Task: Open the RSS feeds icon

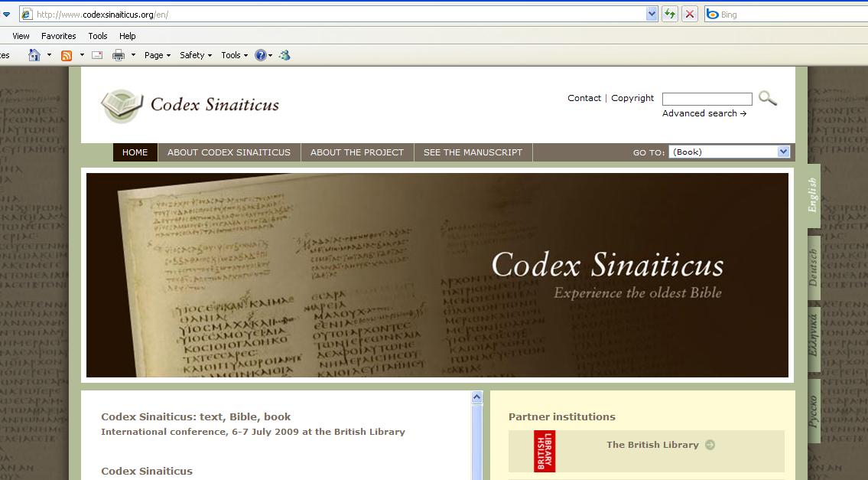Action: [67, 54]
